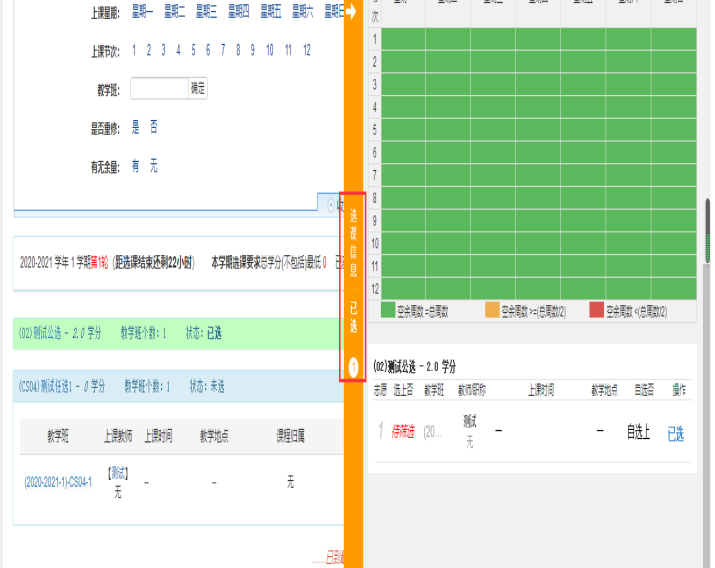Open the 选课信息 side panel tab

pos(353,243)
